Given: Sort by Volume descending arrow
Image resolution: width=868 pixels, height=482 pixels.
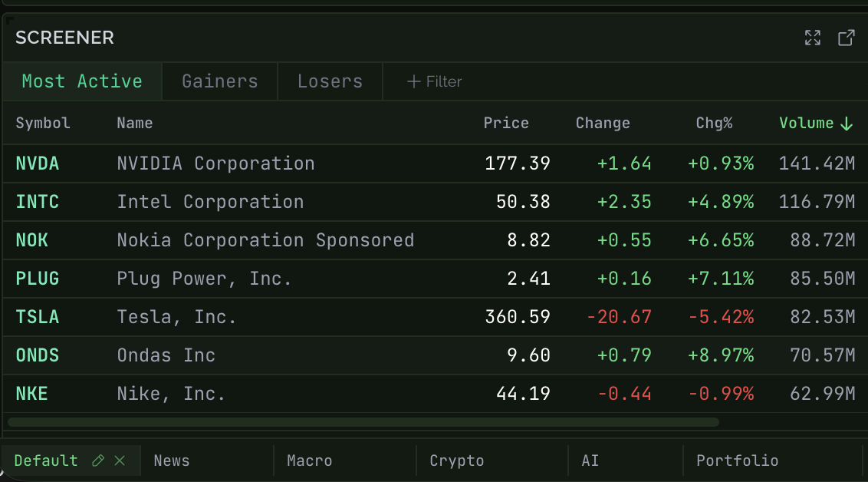Looking at the screenshot, I should point(847,124).
